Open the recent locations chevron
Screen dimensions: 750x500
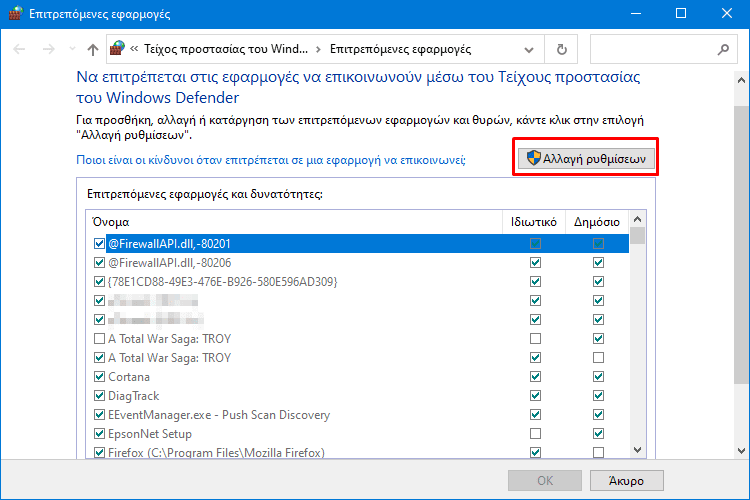(72, 49)
